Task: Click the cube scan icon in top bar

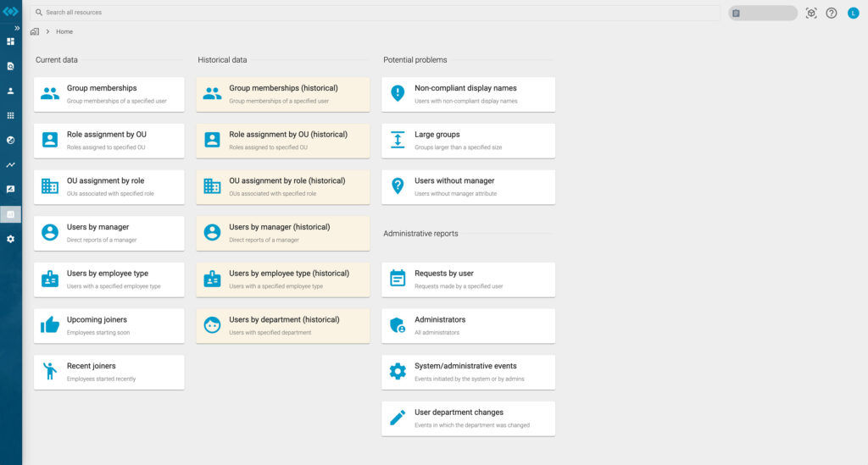Action: pos(811,14)
